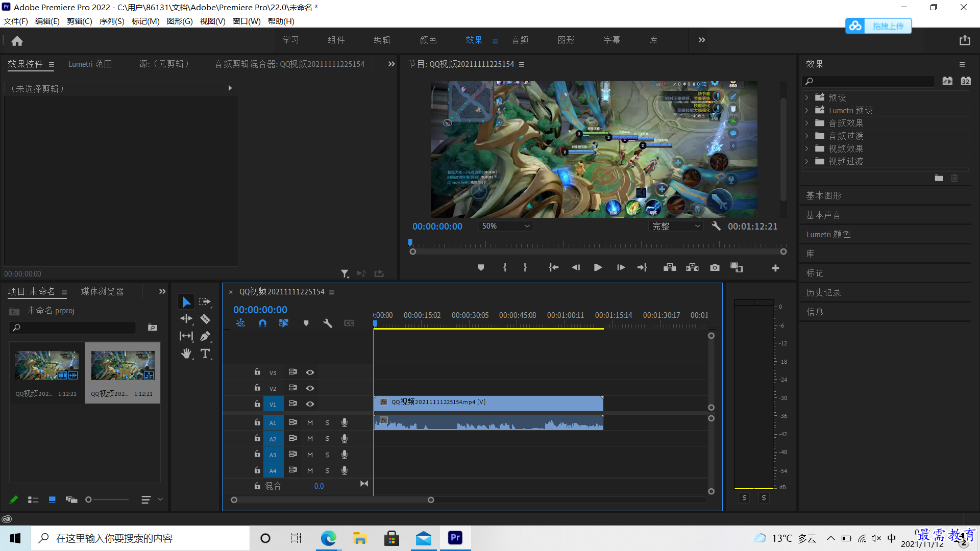This screenshot has height=551, width=980.
Task: Select the Ripple Edit tool
Action: [186, 319]
